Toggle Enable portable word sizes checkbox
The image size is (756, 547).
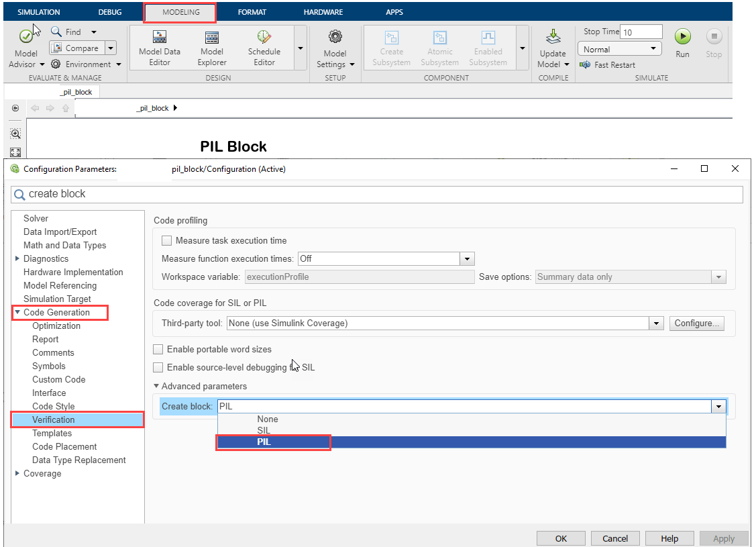coord(158,350)
